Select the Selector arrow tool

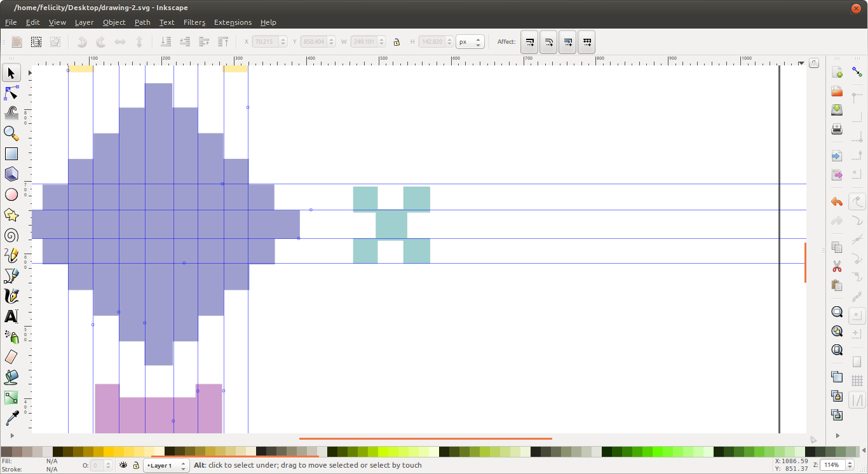[x=11, y=73]
